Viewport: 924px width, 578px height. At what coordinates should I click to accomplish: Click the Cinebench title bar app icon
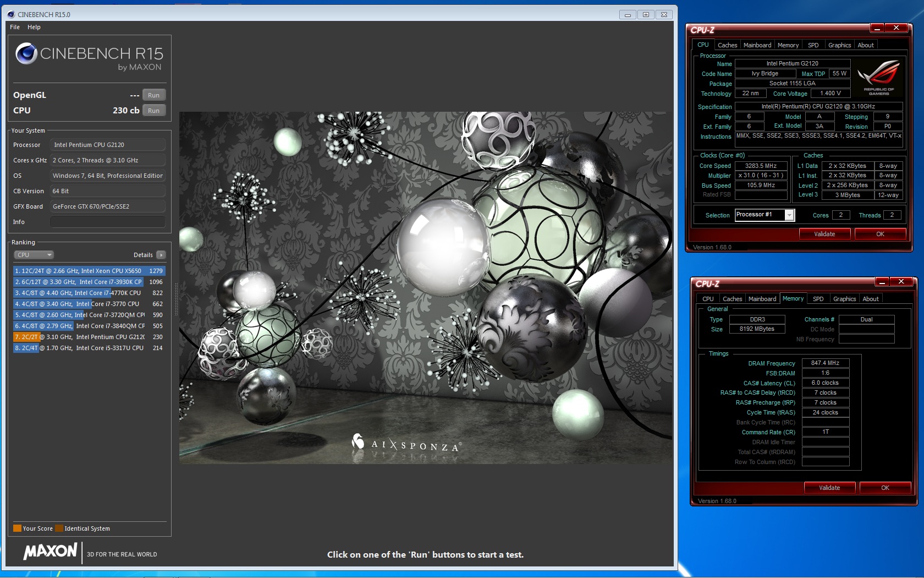click(11, 14)
